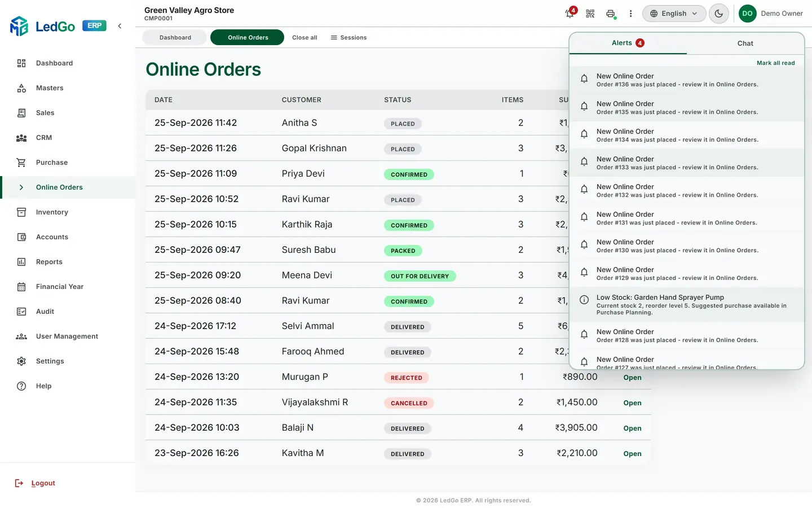Click CONFIRMED badge for Priya Devi
The height and width of the screenshot is (508, 812).
(x=409, y=174)
